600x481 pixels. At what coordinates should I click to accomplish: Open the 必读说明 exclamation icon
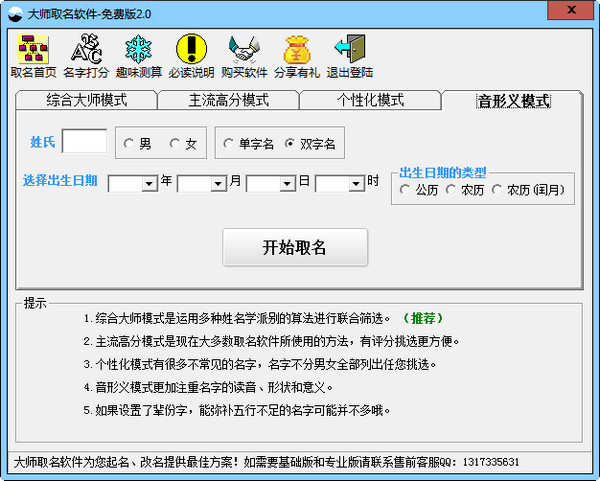point(191,56)
